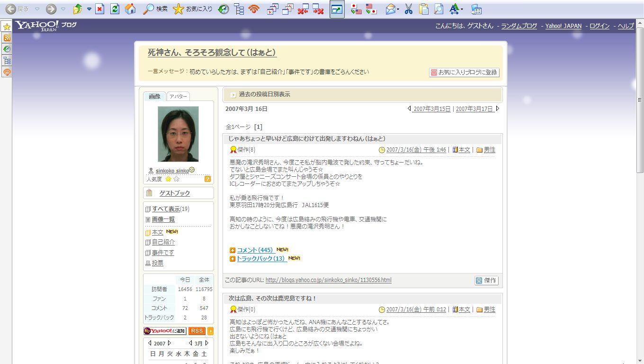Click the cascade windows toolbar icon

(288, 9)
